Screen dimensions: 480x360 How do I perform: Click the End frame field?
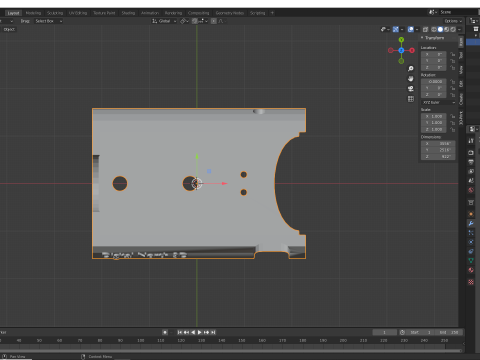click(449, 332)
